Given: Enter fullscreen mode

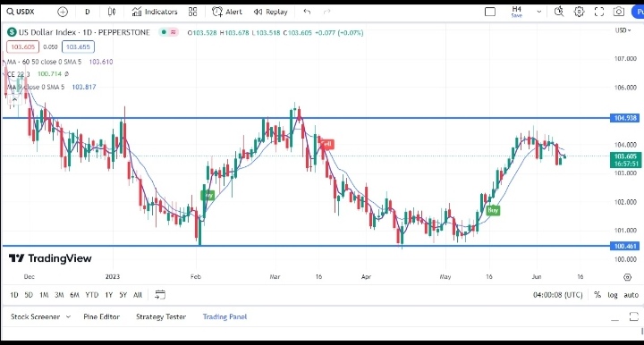Looking at the screenshot, I should (599, 12).
